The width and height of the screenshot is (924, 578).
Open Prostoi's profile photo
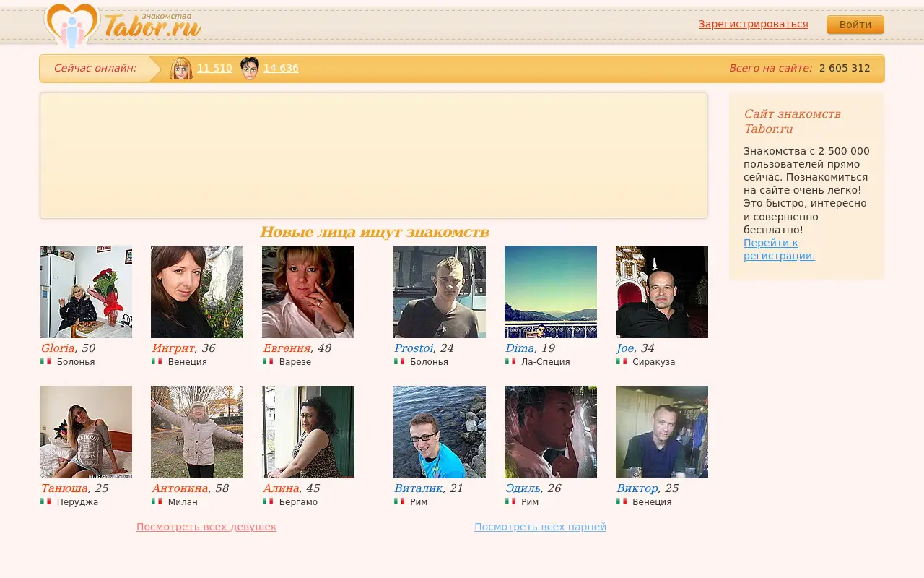pyautogui.click(x=440, y=292)
